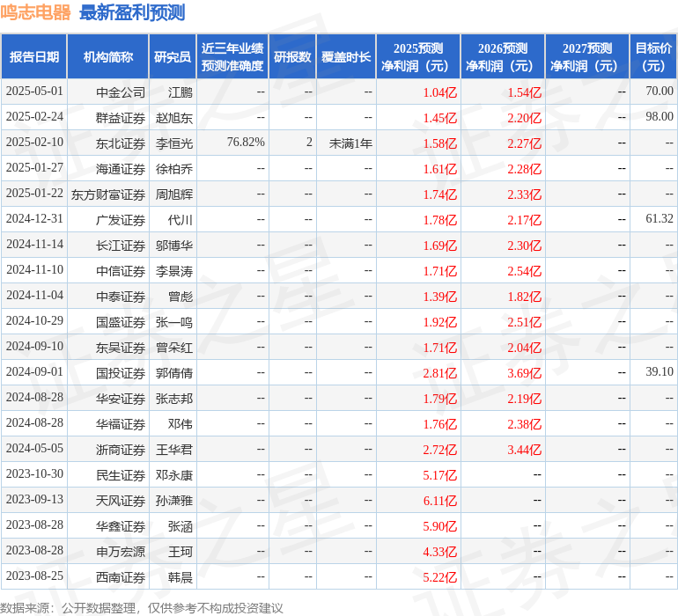
Task: Click the 2026 forecast 3.44亿
Action: click(525, 449)
